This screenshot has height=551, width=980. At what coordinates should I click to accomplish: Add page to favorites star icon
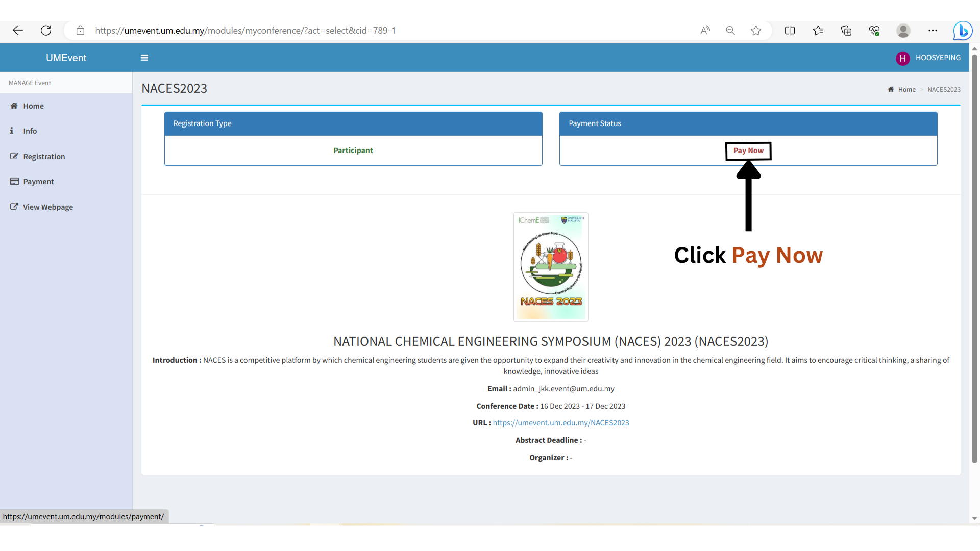(756, 31)
